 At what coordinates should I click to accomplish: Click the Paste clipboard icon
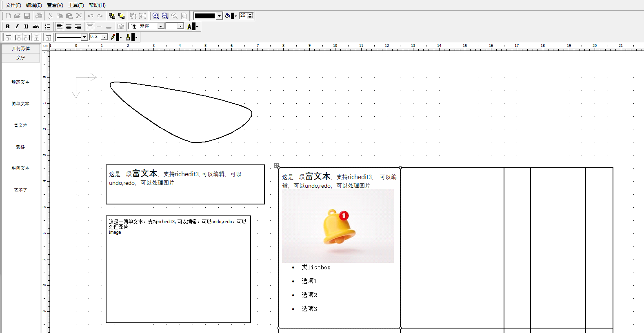[x=69, y=16]
